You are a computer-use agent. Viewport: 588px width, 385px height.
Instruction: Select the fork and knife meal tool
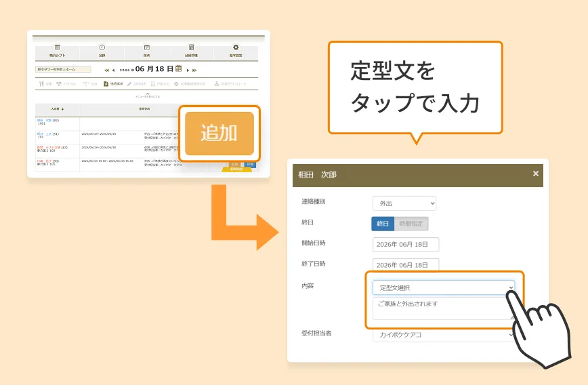[45, 83]
